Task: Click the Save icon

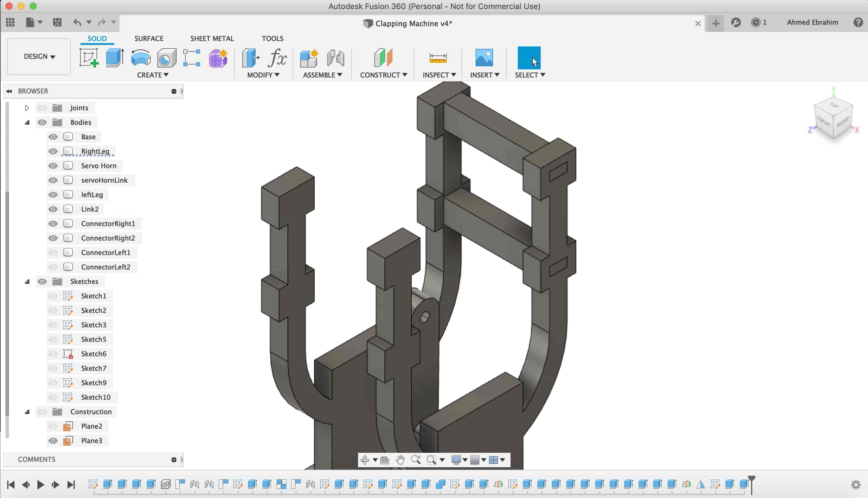Action: pos(57,23)
